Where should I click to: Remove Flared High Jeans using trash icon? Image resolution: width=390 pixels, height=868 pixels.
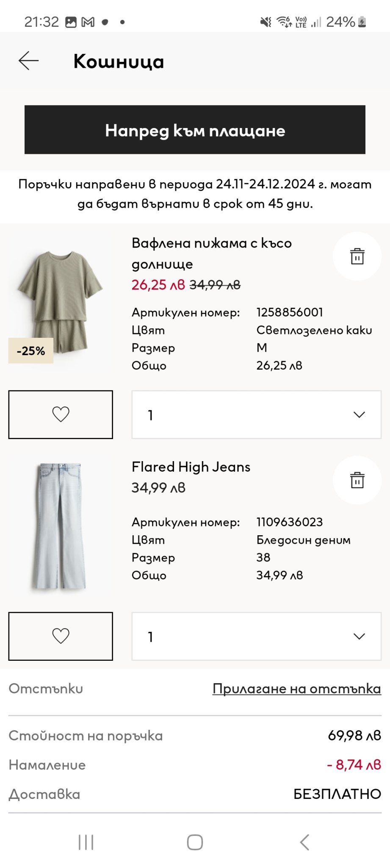pos(357,480)
